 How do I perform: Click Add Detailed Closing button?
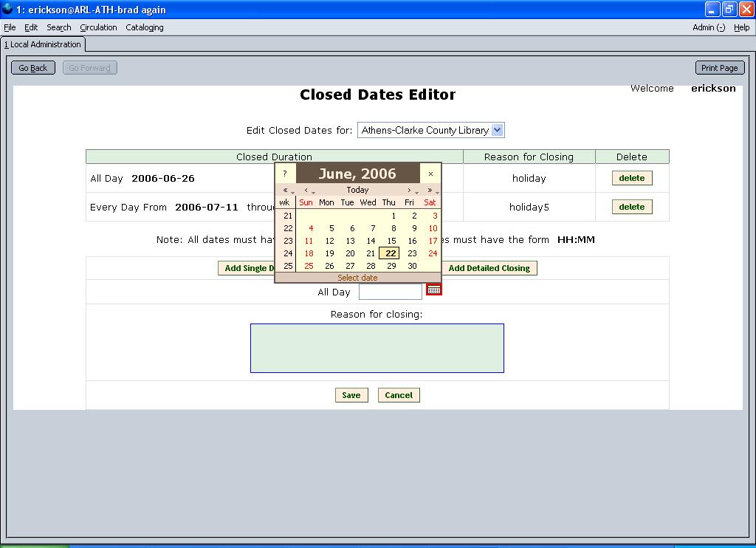[489, 268]
